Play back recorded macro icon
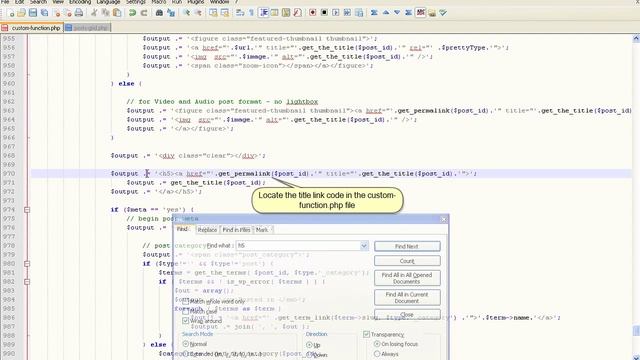This screenshot has height=360, width=640. click(336, 13)
